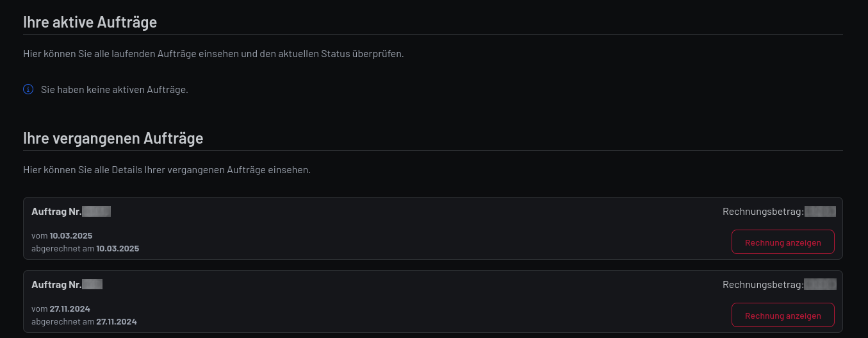Click the "vom 10.03.2025" order date
The width and height of the screenshot is (868, 338).
(62, 235)
